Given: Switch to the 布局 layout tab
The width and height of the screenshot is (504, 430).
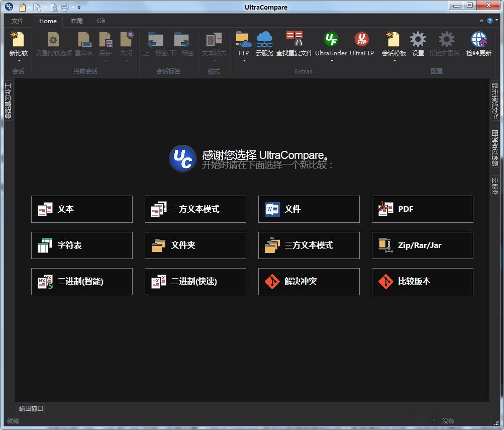Looking at the screenshot, I should click(76, 21).
